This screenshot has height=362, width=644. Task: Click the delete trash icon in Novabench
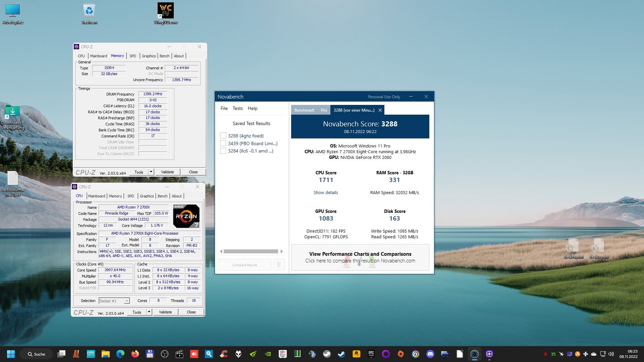(x=279, y=265)
